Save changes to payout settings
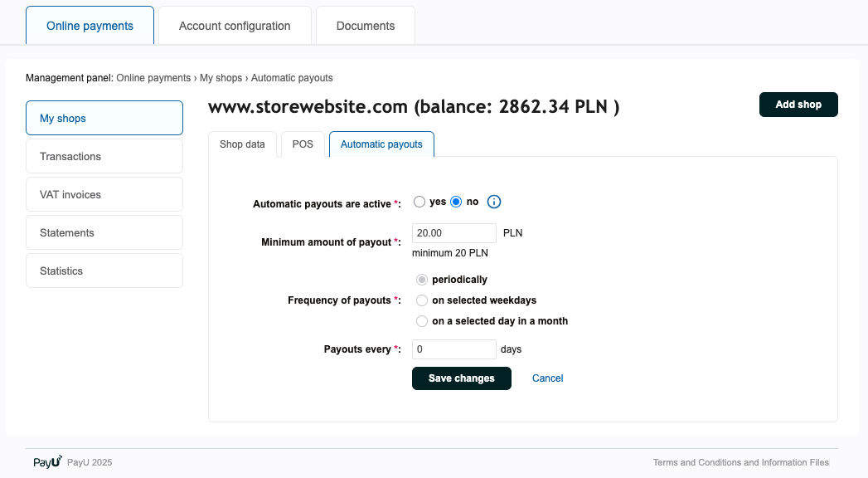 point(461,378)
